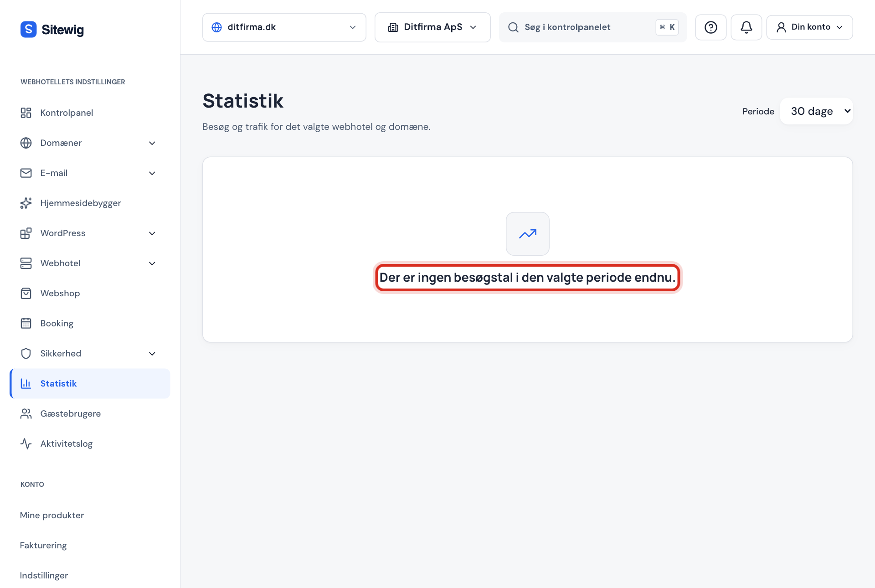Screen dimensions: 875x588
Task: Open the ditfirma.dk domain selector
Action: 284,27
